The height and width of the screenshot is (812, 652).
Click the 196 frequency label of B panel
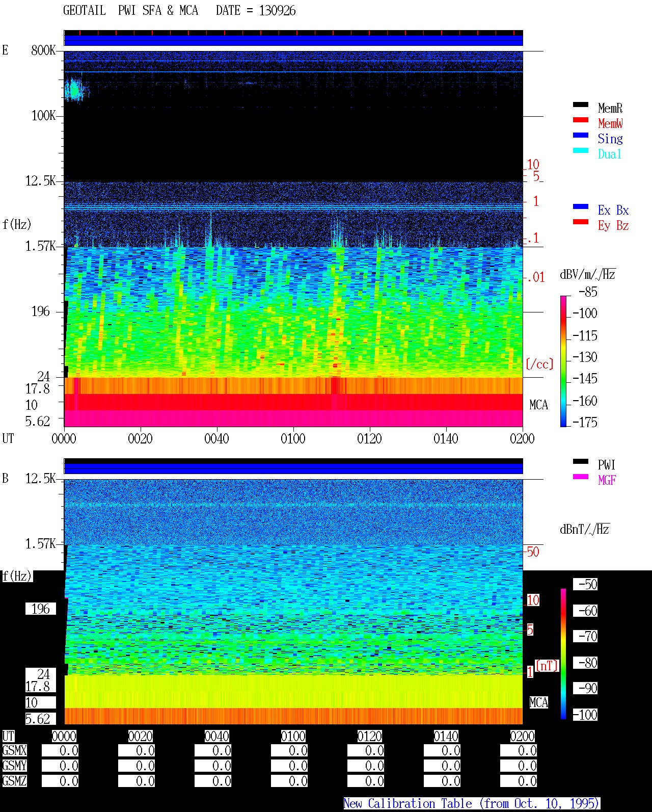pos(41,609)
